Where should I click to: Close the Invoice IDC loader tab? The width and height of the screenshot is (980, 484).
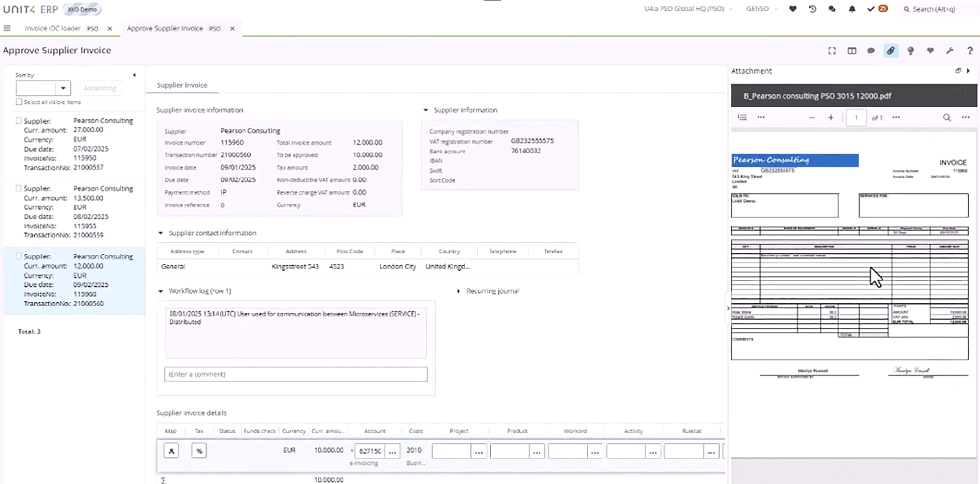(110, 28)
